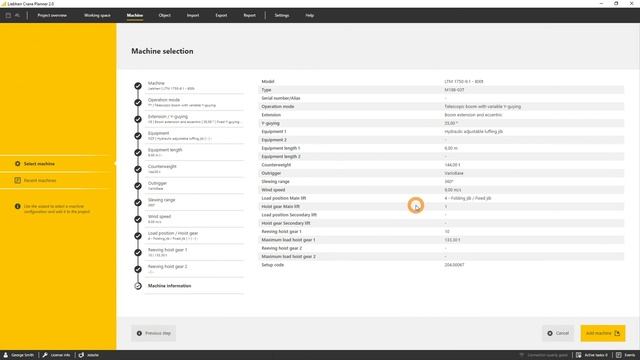This screenshot has width=640, height=360.
Task: Click the Equipment step check icon
Action: pos(138,136)
